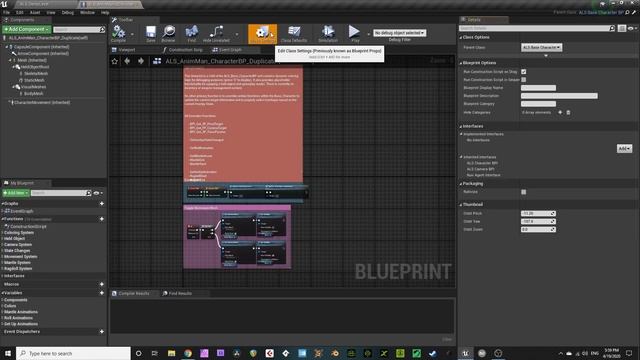The height and width of the screenshot is (360, 640).
Task: Open the Compile options dropdown arrow
Action: tap(132, 34)
